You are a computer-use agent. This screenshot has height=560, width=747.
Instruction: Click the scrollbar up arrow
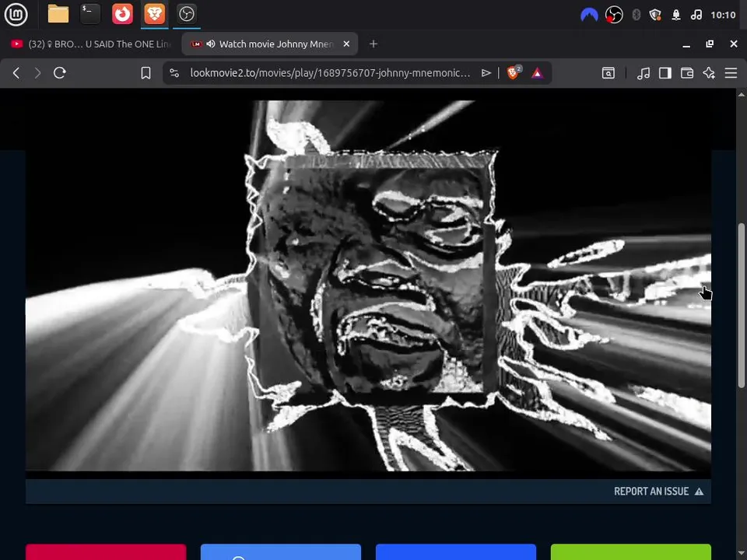[x=742, y=94]
